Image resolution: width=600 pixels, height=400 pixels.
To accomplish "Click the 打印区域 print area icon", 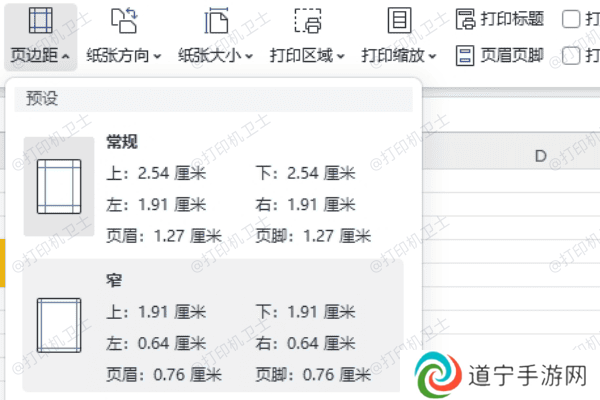I will (x=308, y=20).
